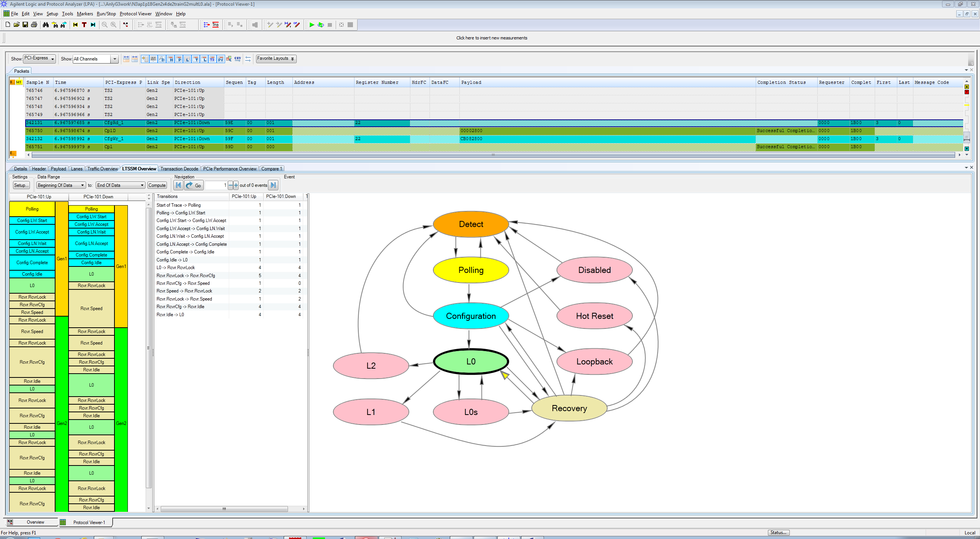
Task: Open the Markers menu
Action: [85, 14]
